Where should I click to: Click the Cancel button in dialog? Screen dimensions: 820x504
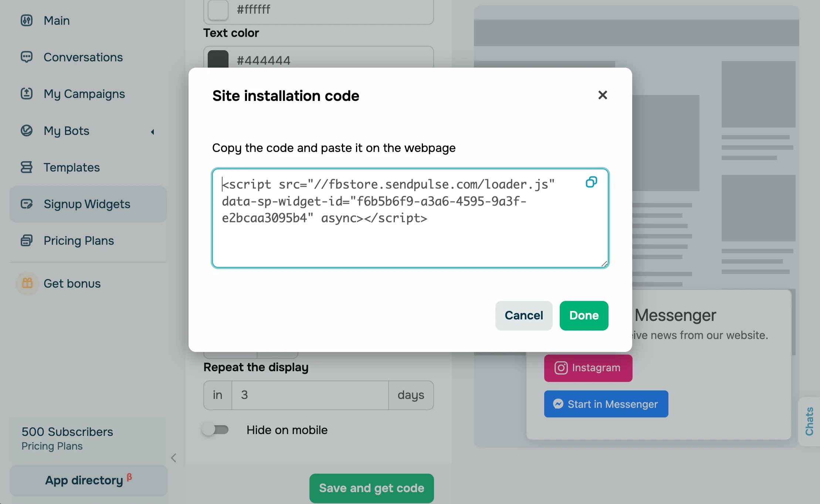click(523, 315)
